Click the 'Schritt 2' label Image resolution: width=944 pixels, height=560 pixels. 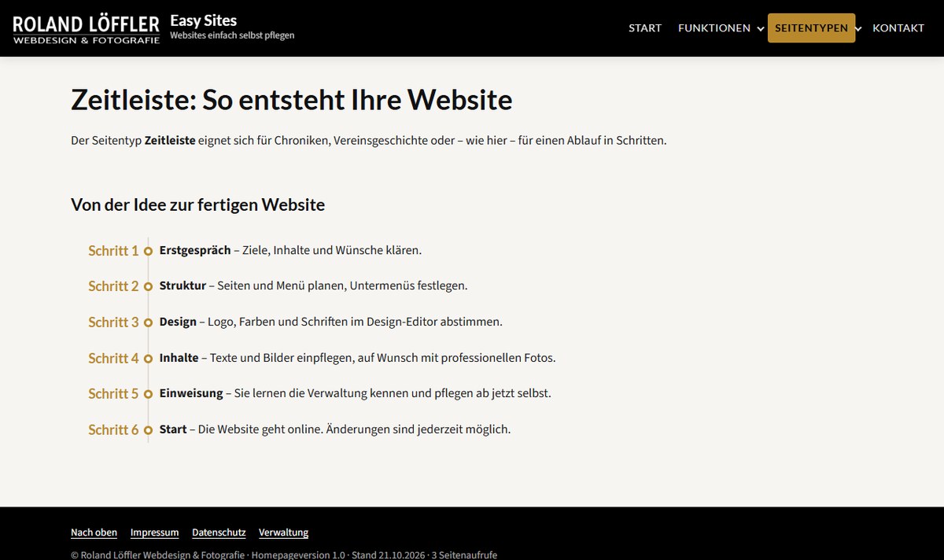[x=113, y=286]
